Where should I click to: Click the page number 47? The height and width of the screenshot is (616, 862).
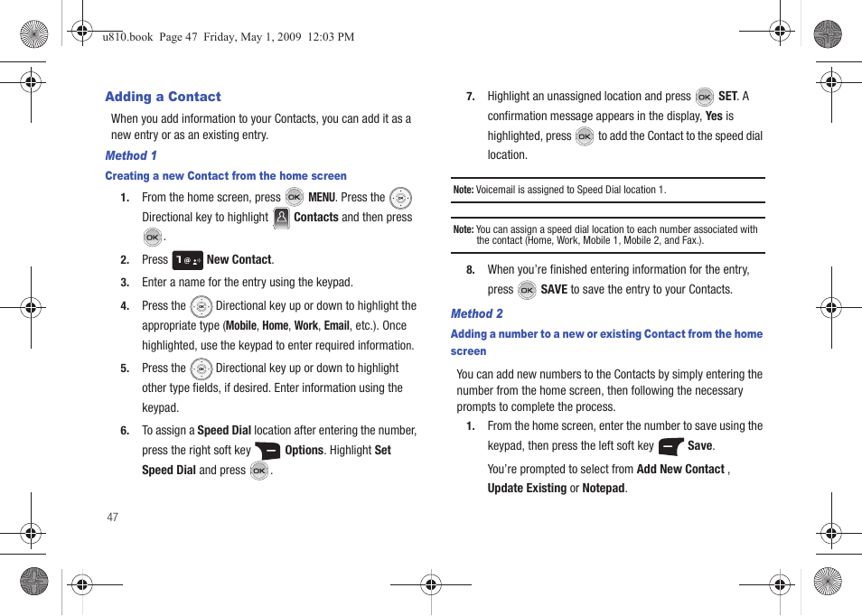(112, 518)
